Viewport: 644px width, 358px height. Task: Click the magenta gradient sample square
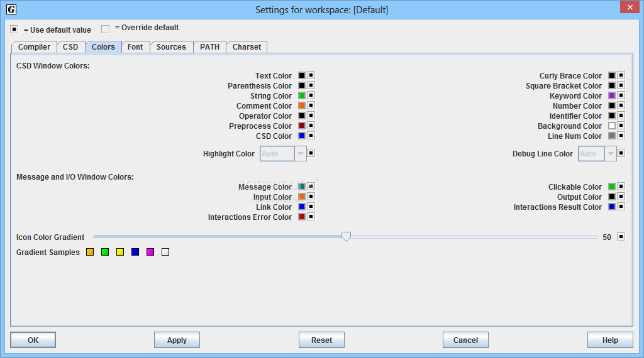[x=150, y=252]
